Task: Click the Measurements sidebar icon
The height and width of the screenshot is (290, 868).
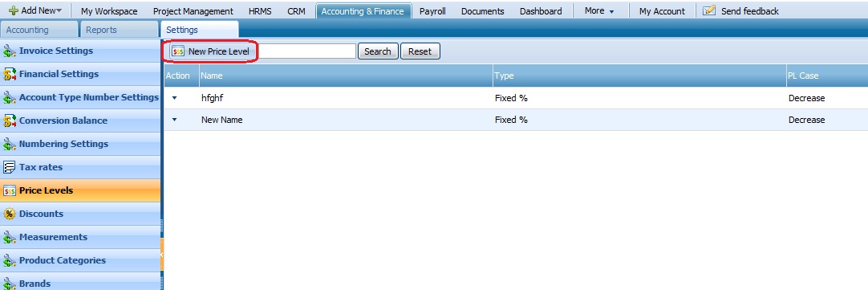Action: pos(10,237)
